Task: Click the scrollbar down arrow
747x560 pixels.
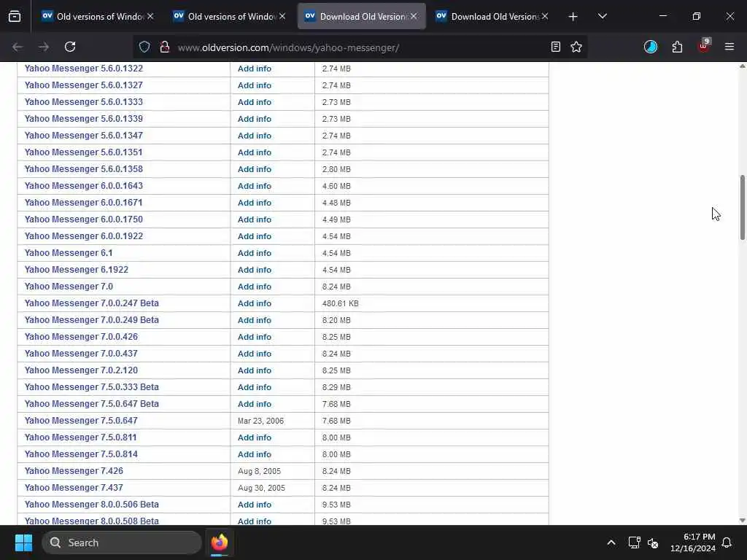Action: 742,521
